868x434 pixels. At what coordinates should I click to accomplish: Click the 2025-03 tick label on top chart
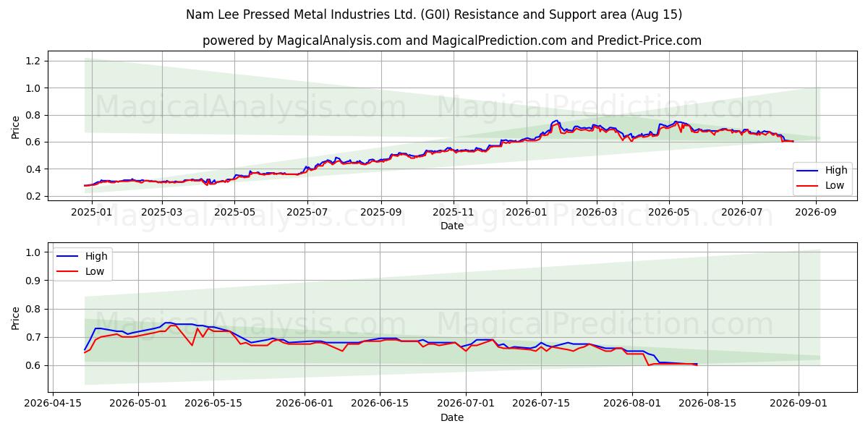(162, 213)
